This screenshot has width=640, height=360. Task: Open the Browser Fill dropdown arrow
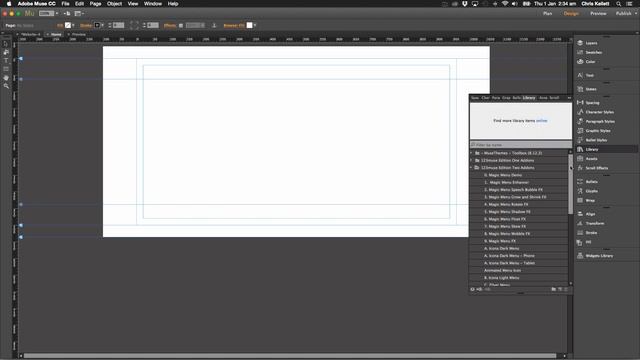point(255,25)
